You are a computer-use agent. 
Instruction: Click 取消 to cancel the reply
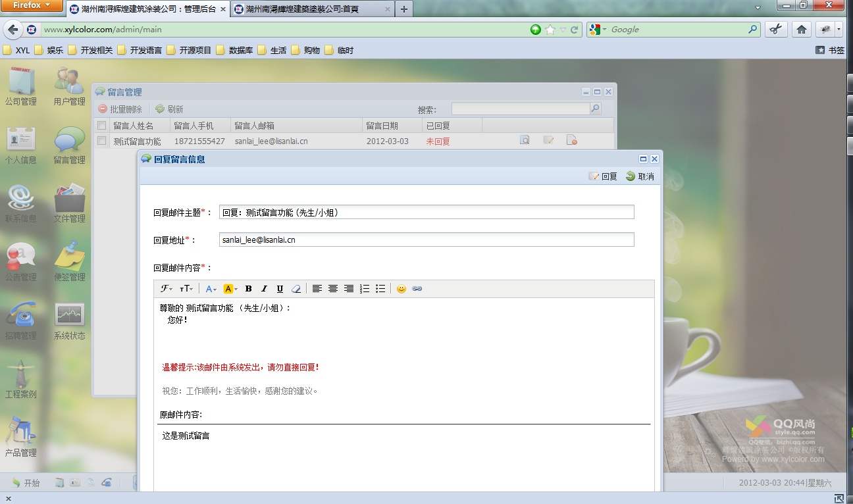tap(640, 176)
